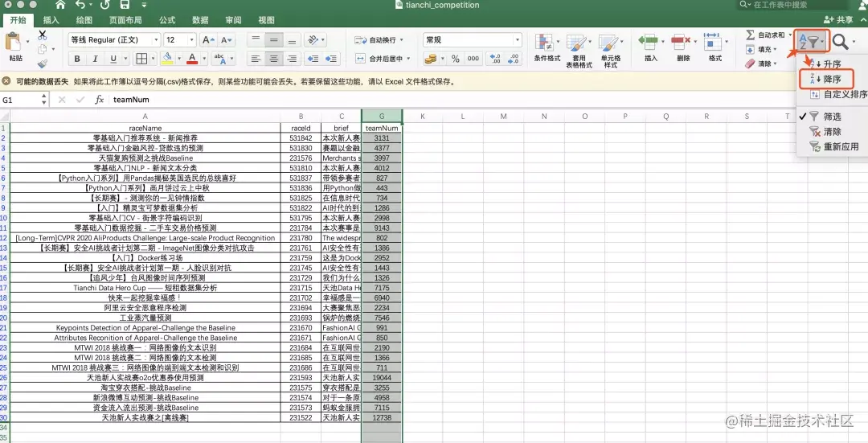Set horizontal align left

256,59
